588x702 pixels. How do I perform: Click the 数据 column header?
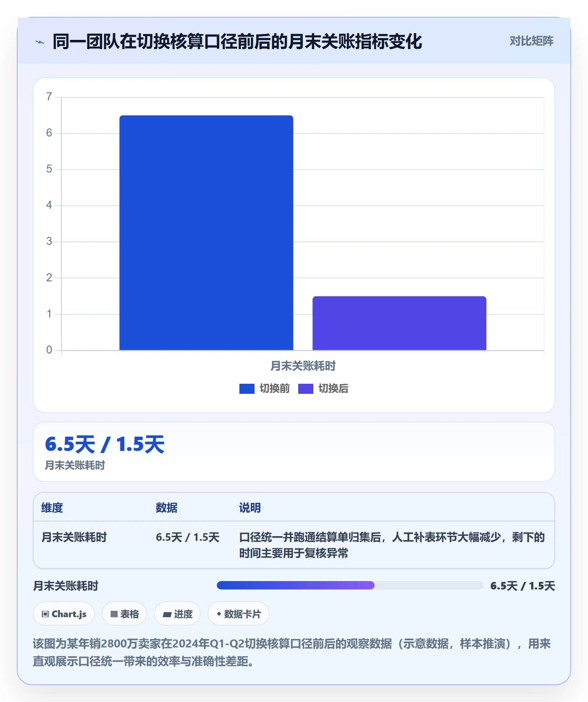pos(167,508)
